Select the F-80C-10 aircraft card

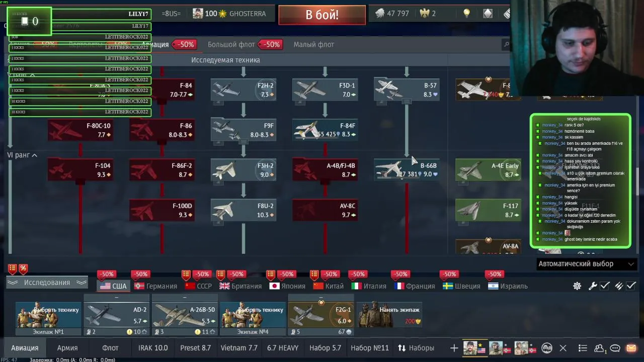(x=80, y=130)
